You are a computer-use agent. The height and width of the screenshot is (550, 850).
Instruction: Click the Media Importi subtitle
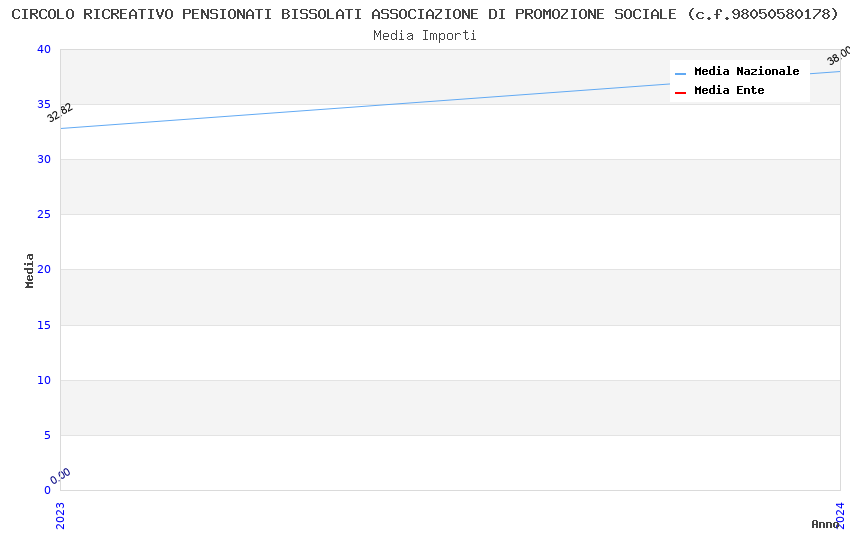click(425, 36)
